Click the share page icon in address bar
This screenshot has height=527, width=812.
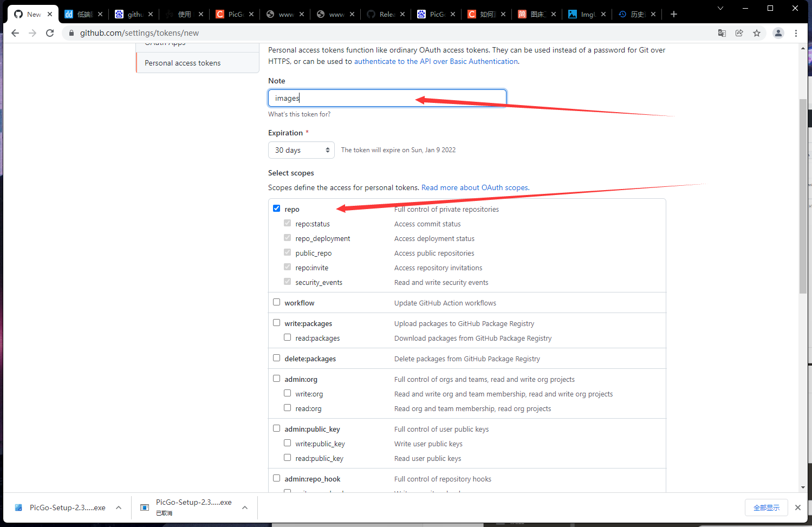click(739, 33)
